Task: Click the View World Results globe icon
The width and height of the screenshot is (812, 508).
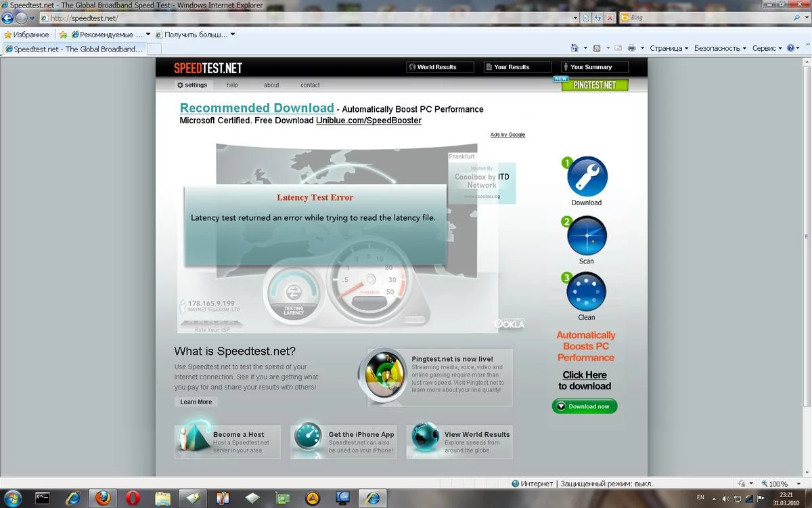Action: (426, 439)
